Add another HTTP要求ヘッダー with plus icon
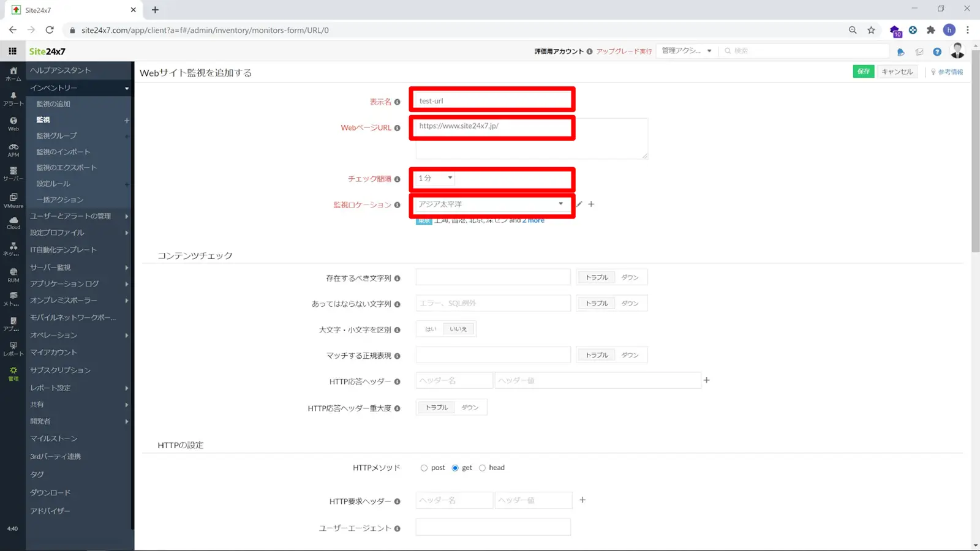 (582, 500)
